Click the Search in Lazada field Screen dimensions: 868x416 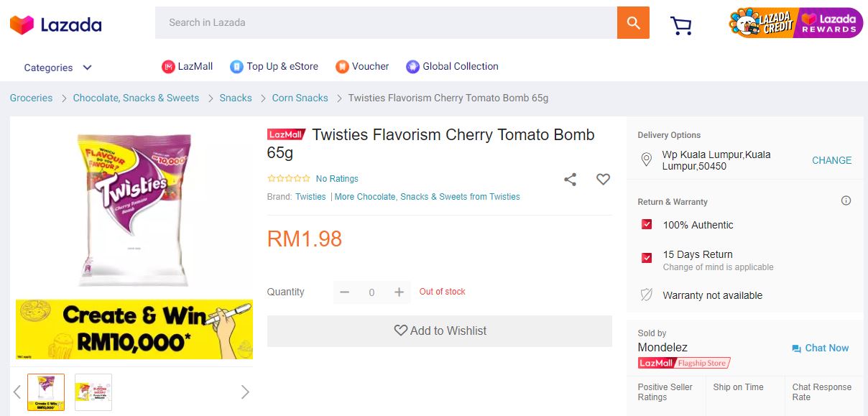pos(386,23)
